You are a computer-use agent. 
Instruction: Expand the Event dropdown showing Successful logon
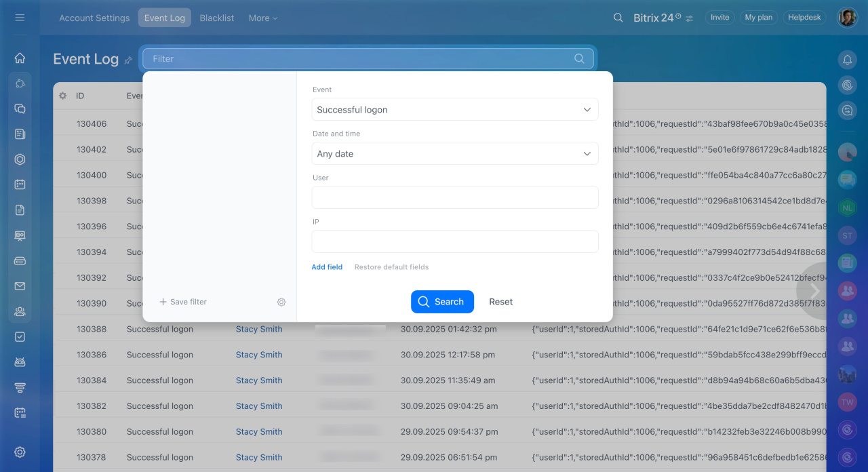[455, 110]
